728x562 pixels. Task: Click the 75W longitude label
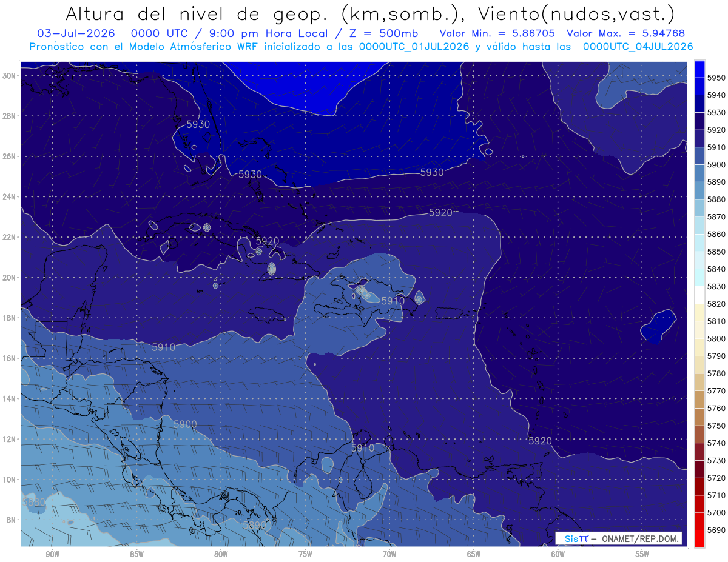point(305,554)
